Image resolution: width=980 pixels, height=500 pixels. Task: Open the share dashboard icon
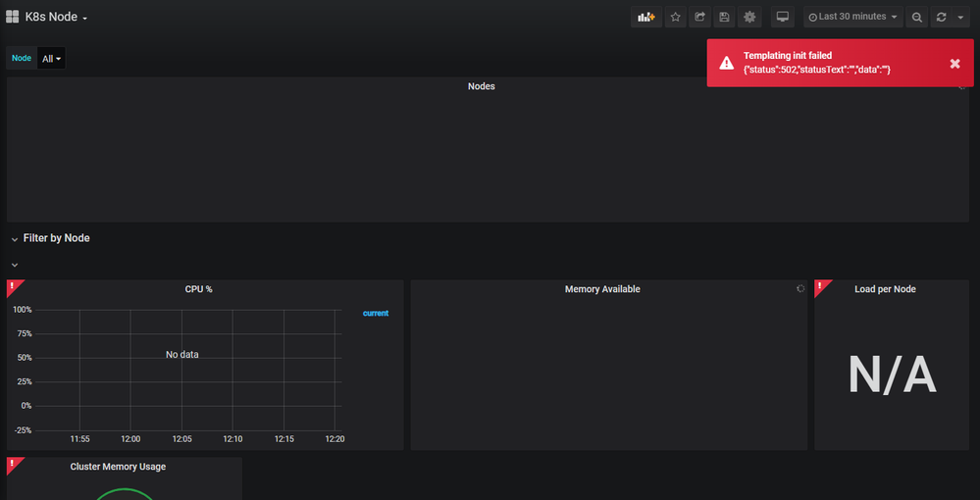point(699,17)
